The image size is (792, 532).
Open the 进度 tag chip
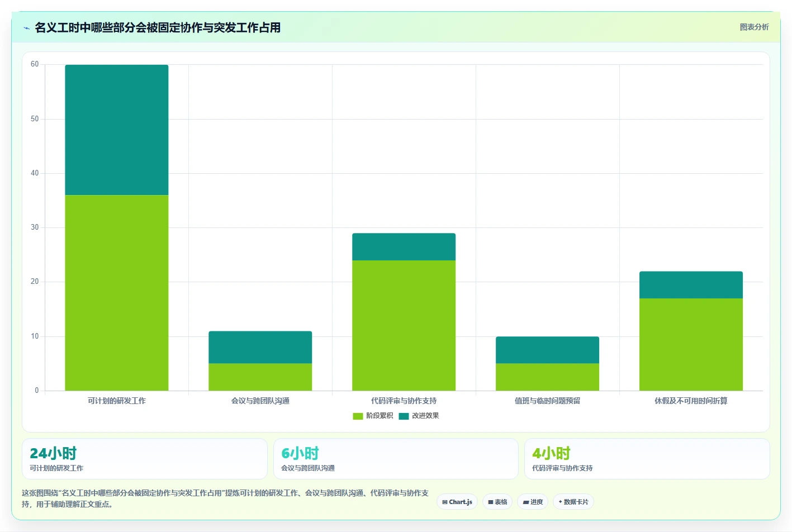533,502
